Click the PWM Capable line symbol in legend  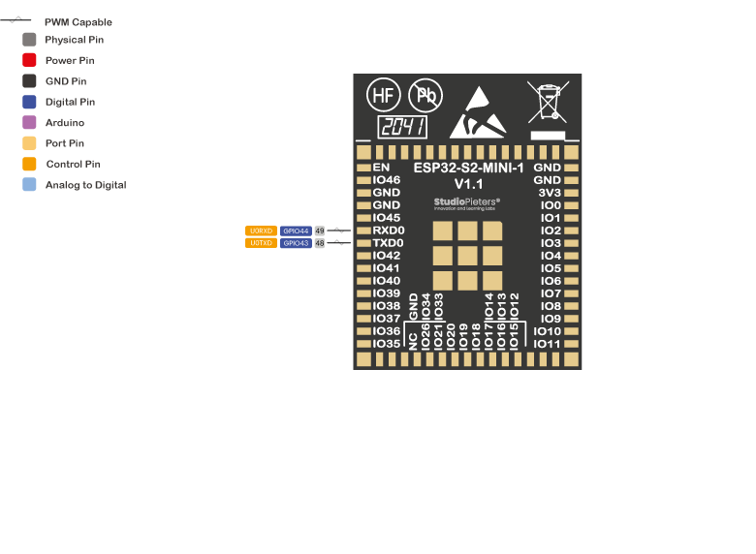(x=16, y=20)
